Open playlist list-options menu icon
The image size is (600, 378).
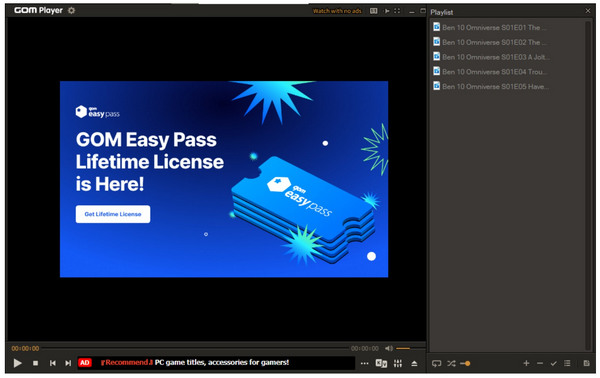coord(567,363)
